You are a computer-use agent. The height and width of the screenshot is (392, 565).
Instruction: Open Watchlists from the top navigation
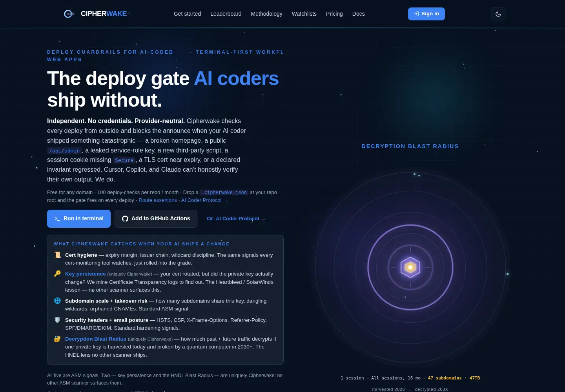(x=304, y=14)
